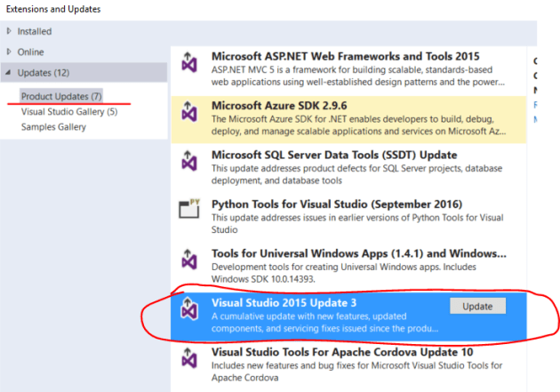Image resolution: width=560 pixels, height=392 pixels.
Task: Click the Apache Cordova Update 10 icon
Action: 189,357
